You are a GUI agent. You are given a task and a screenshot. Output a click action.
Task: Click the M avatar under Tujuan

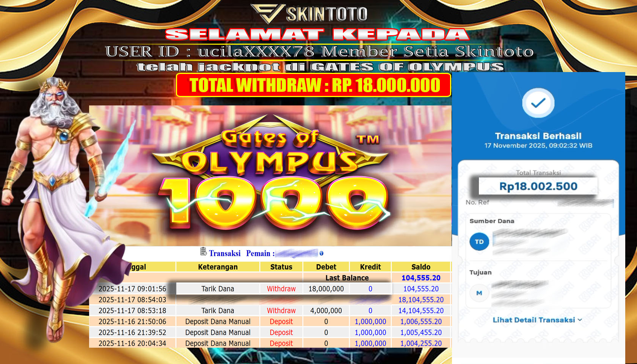(x=479, y=293)
